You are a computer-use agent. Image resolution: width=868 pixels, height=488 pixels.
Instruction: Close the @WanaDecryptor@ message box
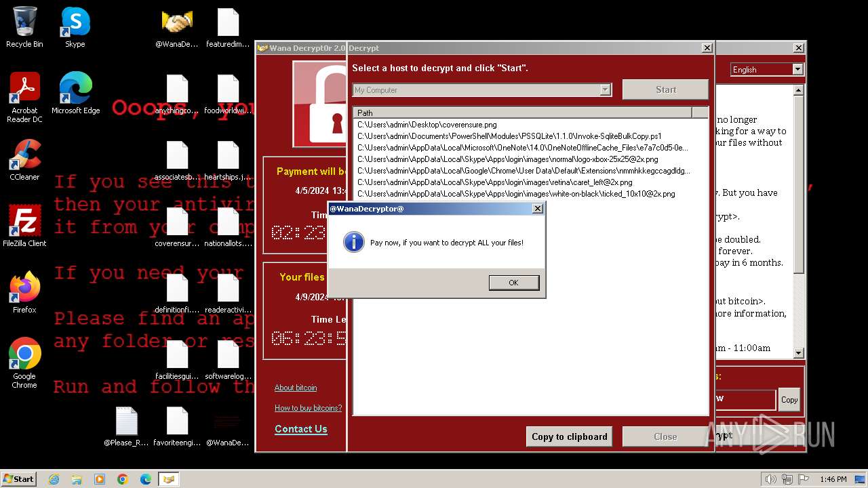coord(538,209)
